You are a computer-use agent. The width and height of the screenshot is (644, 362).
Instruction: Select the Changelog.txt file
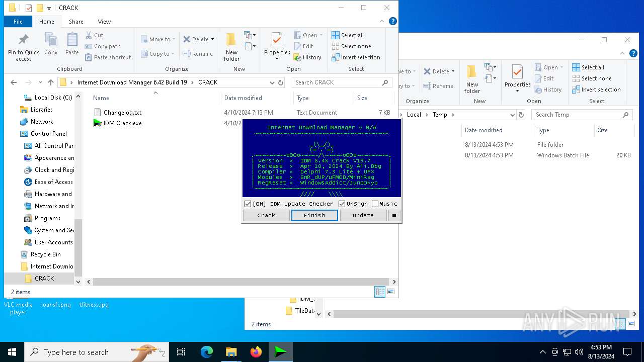118,113
